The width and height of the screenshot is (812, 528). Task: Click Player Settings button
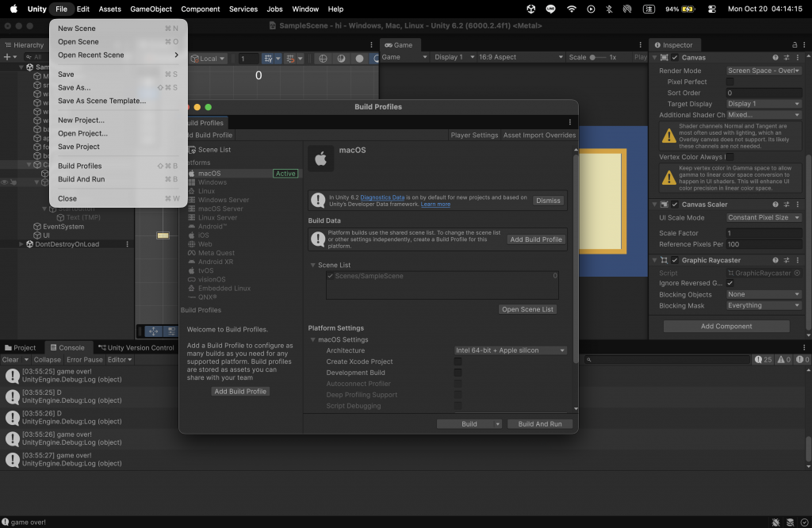tap(474, 135)
